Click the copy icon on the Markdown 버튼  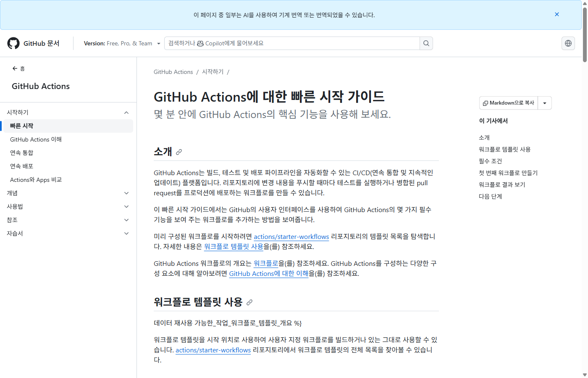click(x=487, y=103)
